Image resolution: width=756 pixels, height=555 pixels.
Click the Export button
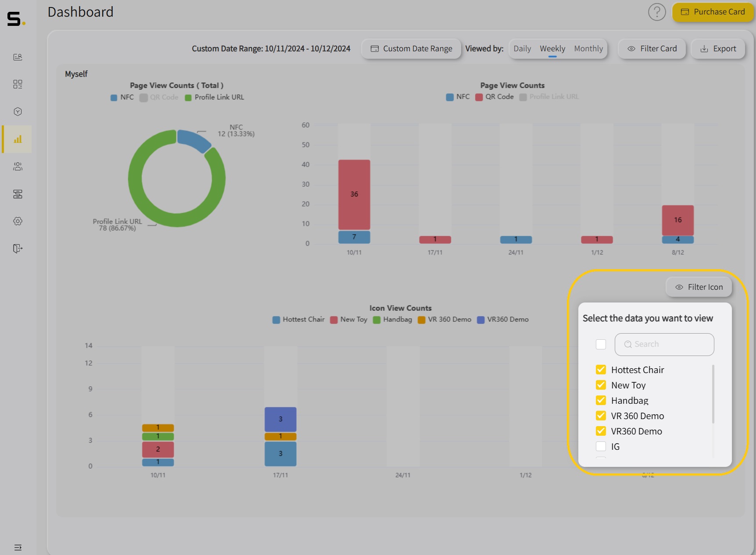coord(718,49)
